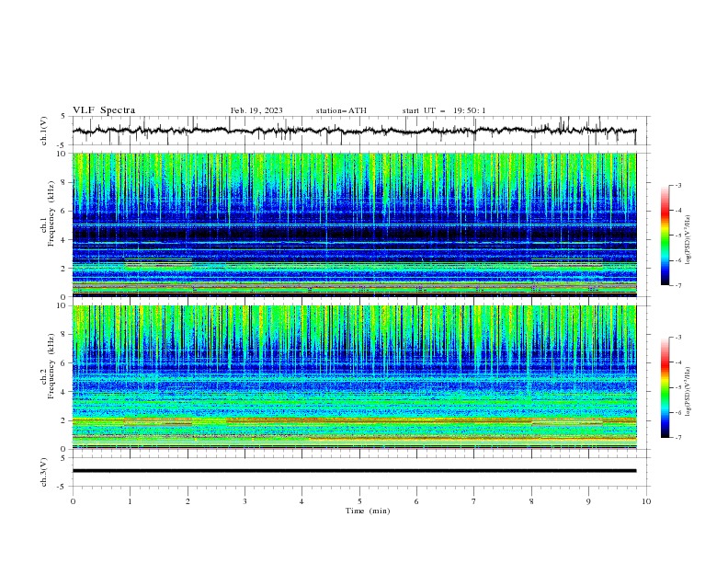Click the 'VLF Spectra' title text
728x563 pixels.
[104, 110]
